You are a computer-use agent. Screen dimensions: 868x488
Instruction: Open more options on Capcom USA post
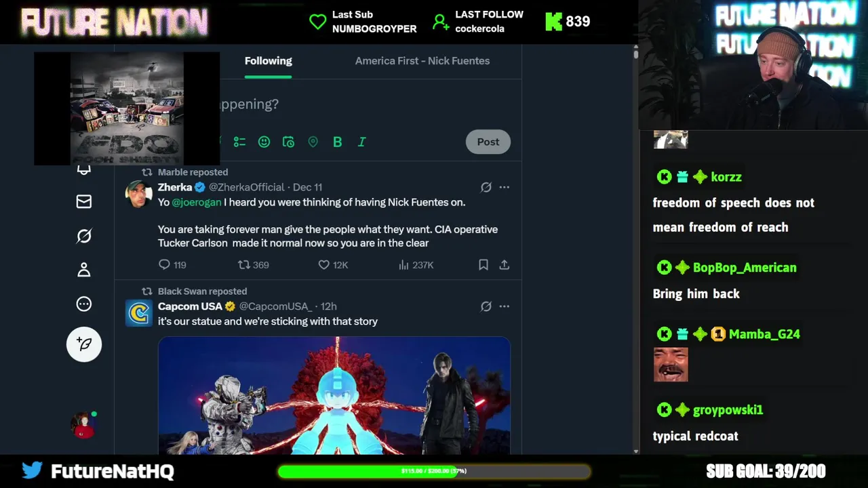pos(504,306)
